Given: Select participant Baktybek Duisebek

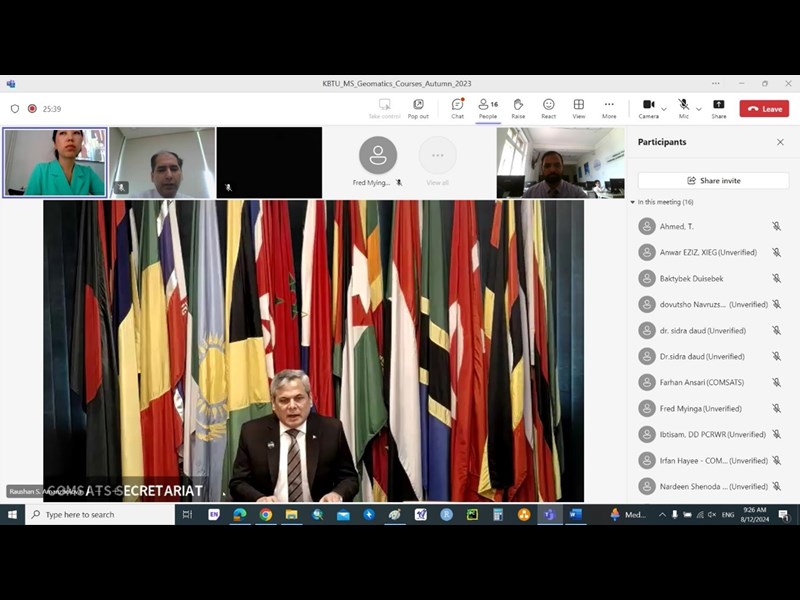Looking at the screenshot, I should tap(710, 279).
